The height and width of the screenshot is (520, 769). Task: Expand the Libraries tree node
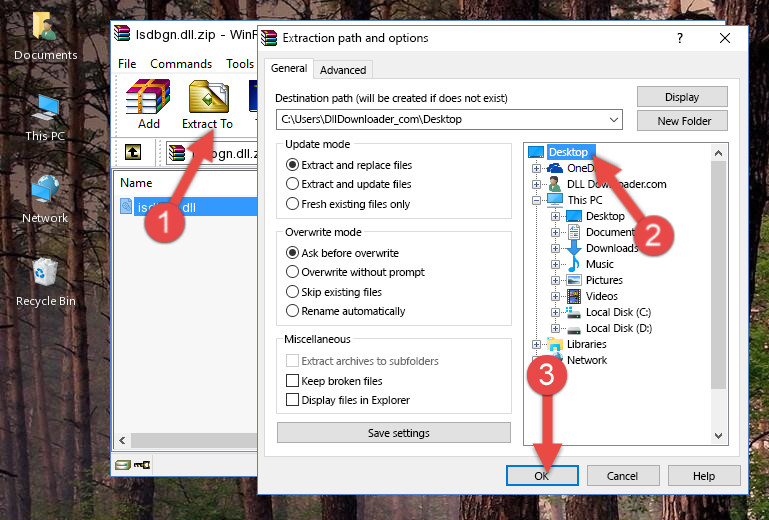point(536,344)
